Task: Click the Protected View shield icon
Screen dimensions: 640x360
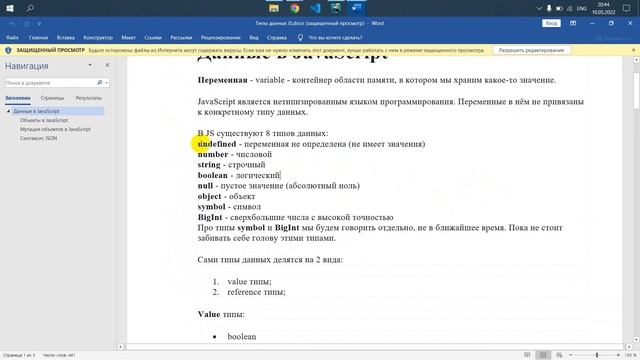Action: tap(8, 50)
